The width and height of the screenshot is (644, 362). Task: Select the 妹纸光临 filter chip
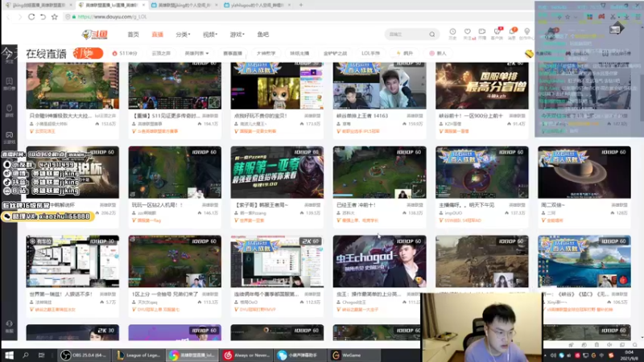point(299,53)
